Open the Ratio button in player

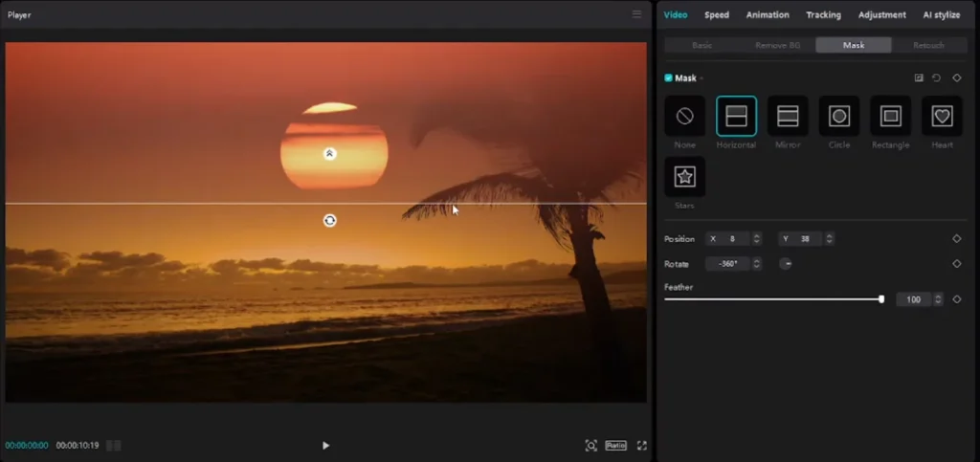tap(615, 445)
